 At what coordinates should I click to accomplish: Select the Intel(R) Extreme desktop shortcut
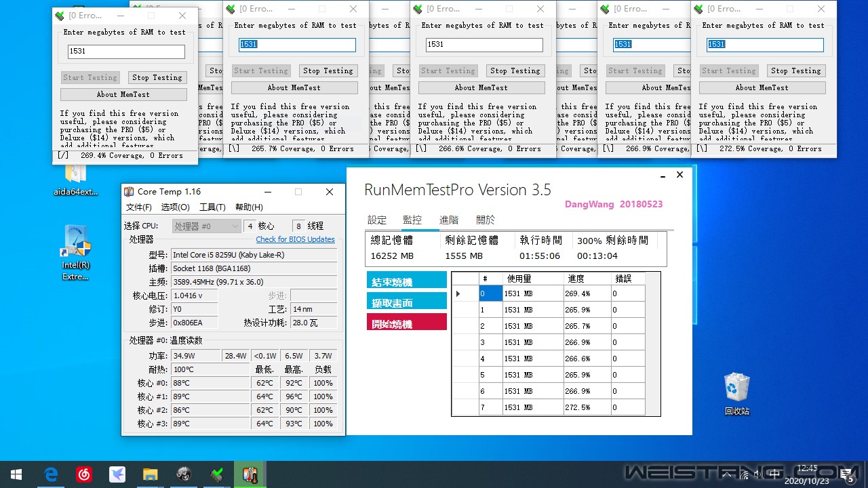click(76, 252)
